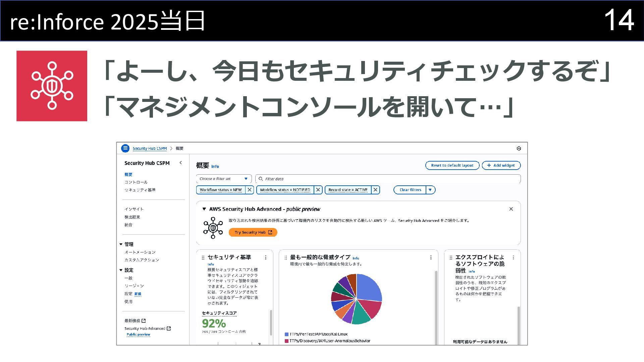Viewport: 644px width, 362px height.
Task: Select 統合 in the sidebar
Action: [128, 225]
